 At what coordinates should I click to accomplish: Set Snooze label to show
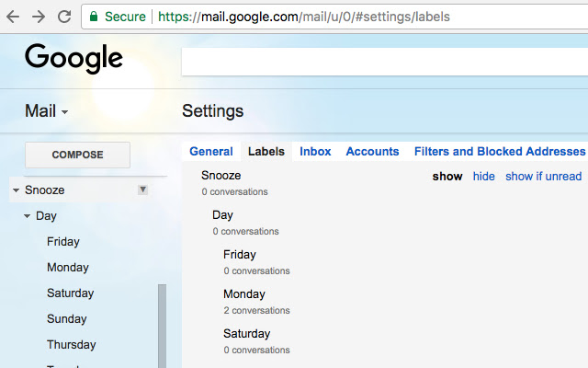click(447, 176)
